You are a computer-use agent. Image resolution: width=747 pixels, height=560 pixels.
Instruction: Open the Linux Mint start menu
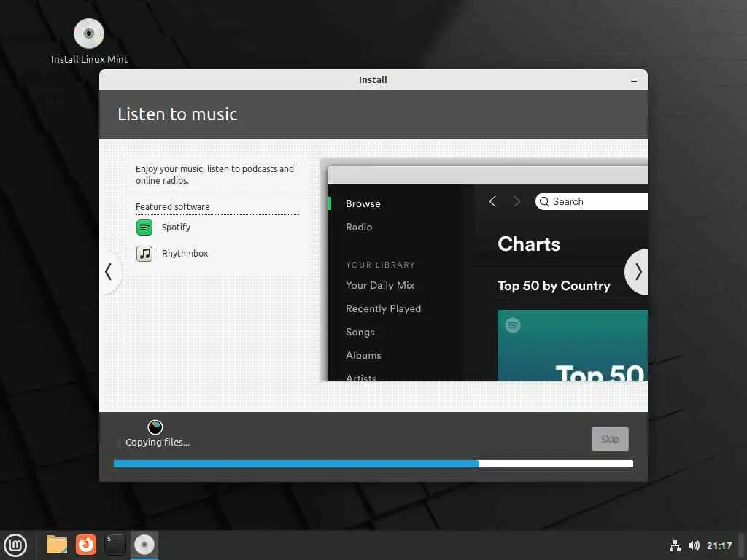click(16, 545)
